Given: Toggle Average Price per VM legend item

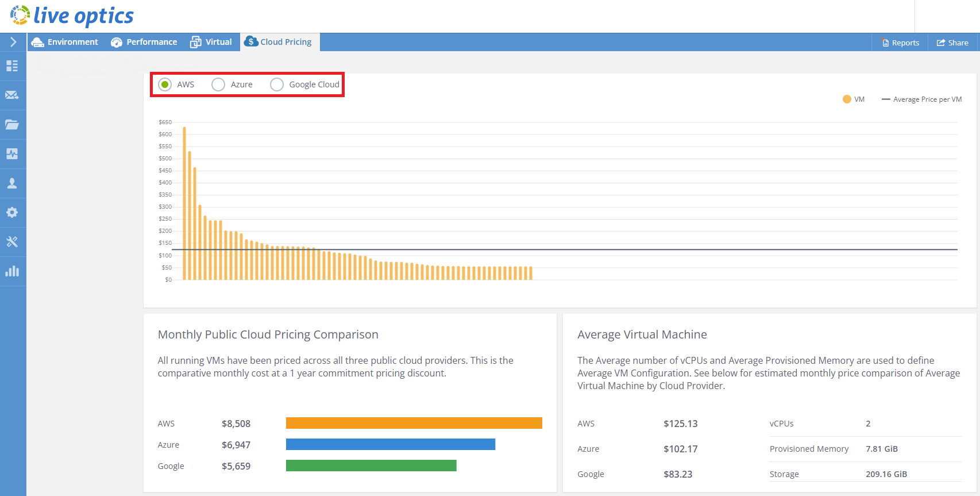Looking at the screenshot, I should (922, 99).
